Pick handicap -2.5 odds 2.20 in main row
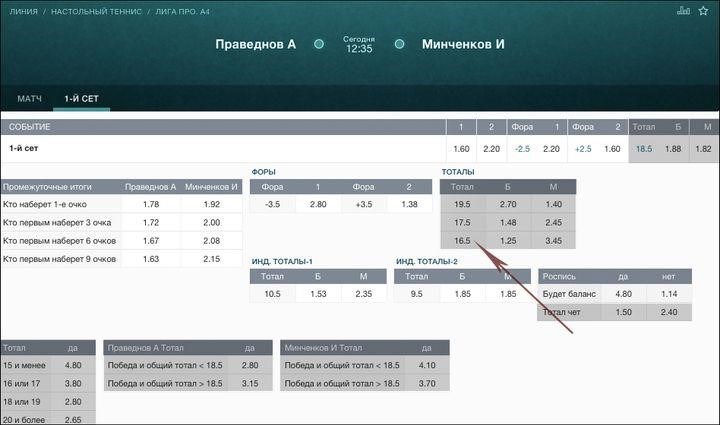The image size is (720, 425). [551, 149]
